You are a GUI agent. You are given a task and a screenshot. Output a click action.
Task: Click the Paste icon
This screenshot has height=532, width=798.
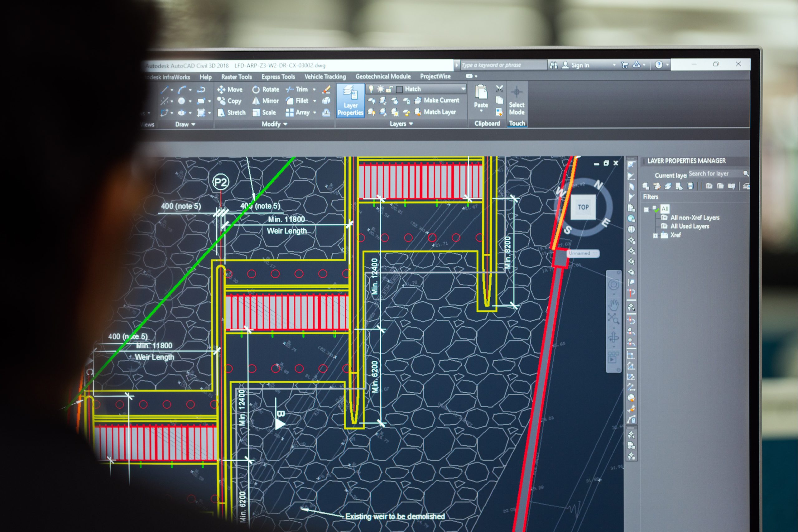point(481,93)
